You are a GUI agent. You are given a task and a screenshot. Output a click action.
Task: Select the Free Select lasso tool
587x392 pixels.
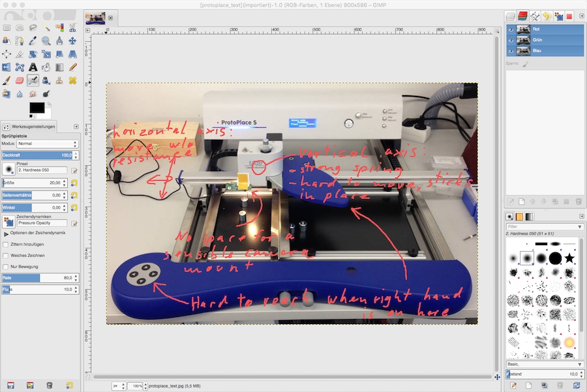pyautogui.click(x=33, y=27)
